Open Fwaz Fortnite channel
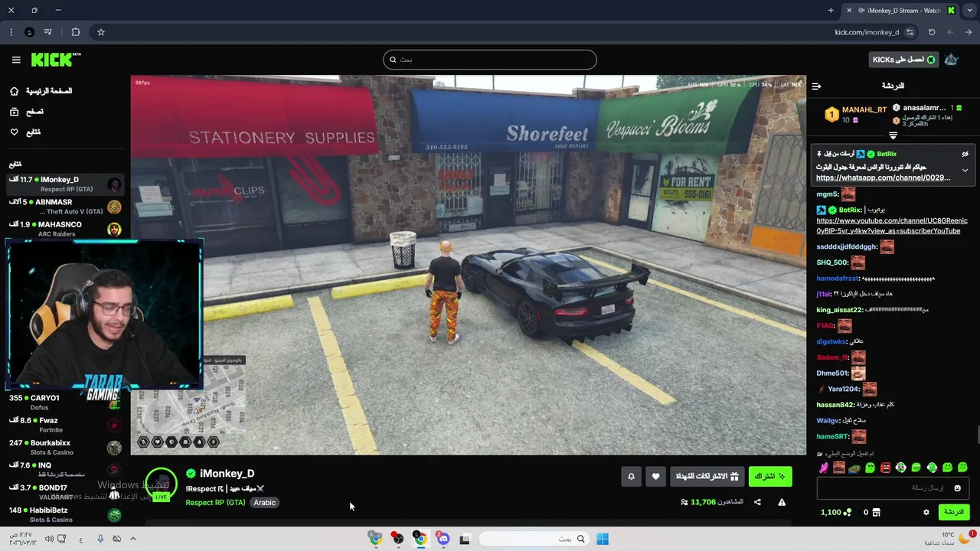Image resolution: width=980 pixels, height=551 pixels. 65,425
